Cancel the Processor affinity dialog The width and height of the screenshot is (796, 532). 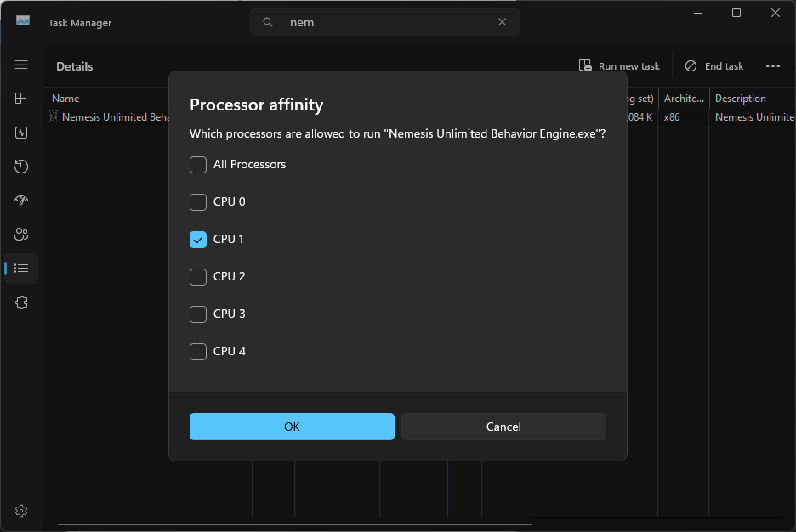coord(503,427)
